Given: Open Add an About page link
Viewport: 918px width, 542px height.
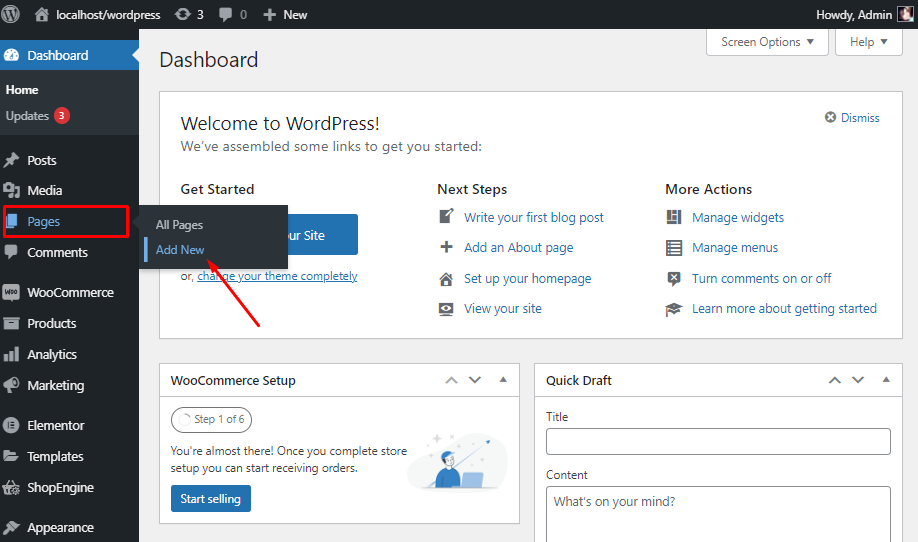Looking at the screenshot, I should 518,248.
